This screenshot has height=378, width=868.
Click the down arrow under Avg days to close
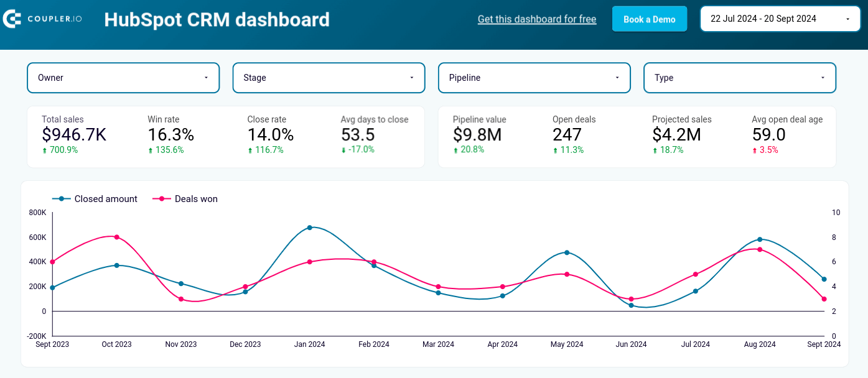(x=343, y=150)
